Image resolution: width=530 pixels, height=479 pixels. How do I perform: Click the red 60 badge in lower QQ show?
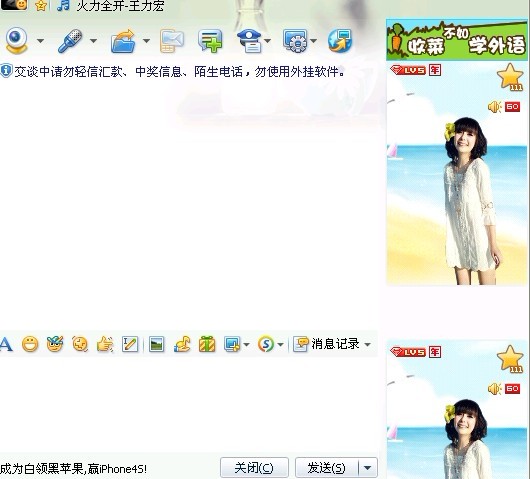pos(512,389)
